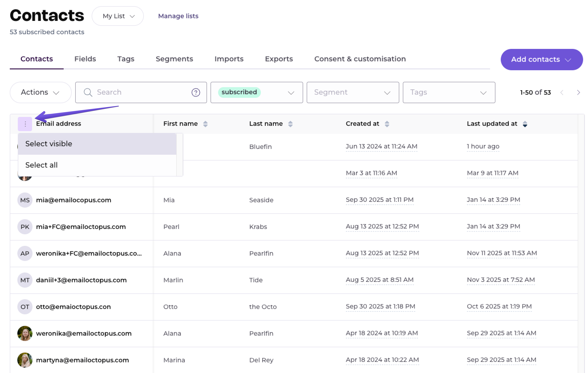This screenshot has height=373, width=588.
Task: Click the MS avatar for mia@emailocopus.com
Action: [25, 200]
